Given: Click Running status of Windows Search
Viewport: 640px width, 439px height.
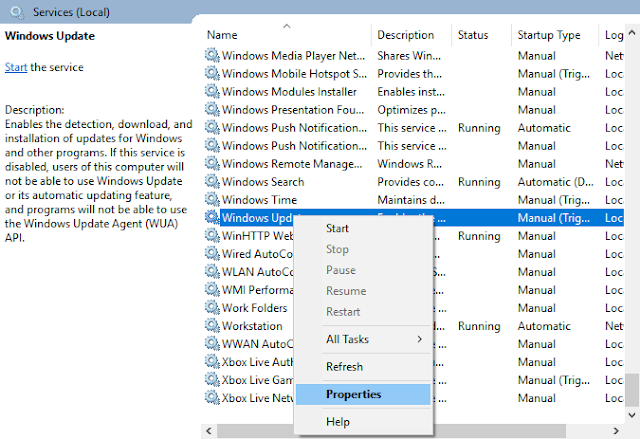Looking at the screenshot, I should click(479, 182).
